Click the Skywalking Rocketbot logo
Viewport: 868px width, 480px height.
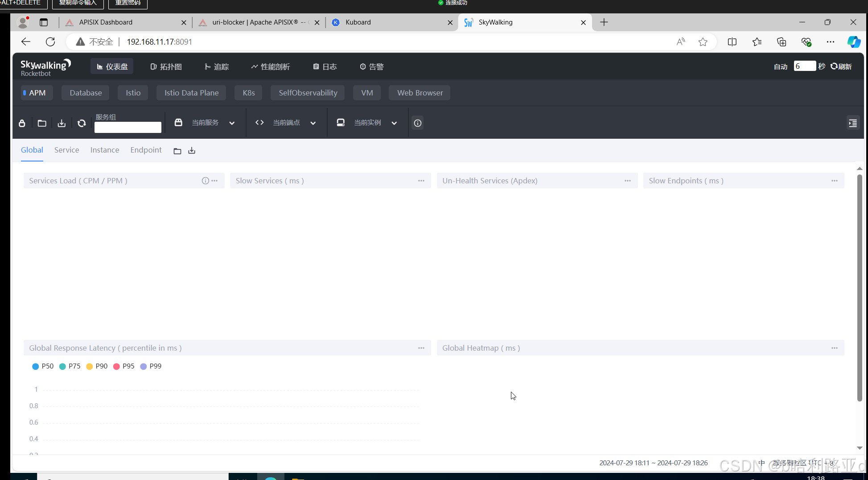click(45, 67)
